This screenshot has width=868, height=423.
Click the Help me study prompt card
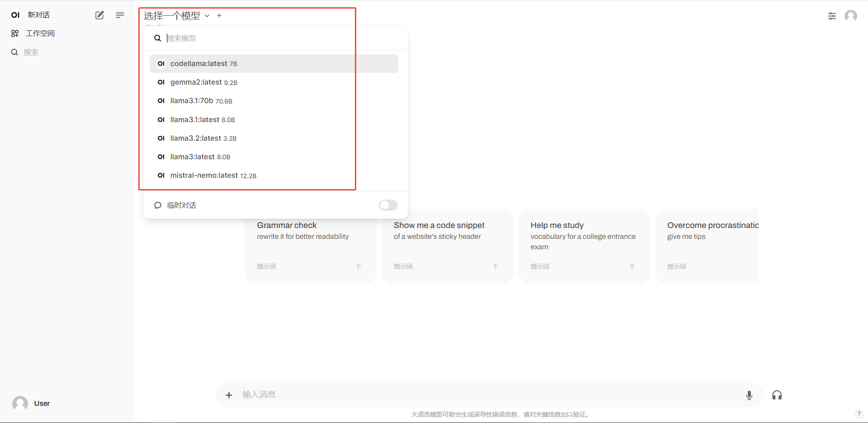(584, 246)
